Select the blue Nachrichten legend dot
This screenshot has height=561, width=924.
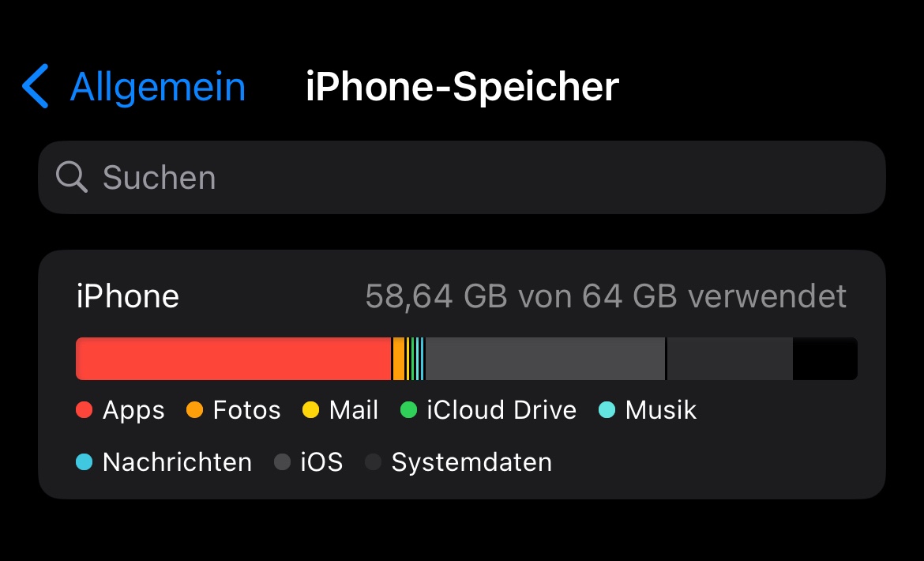(x=85, y=462)
